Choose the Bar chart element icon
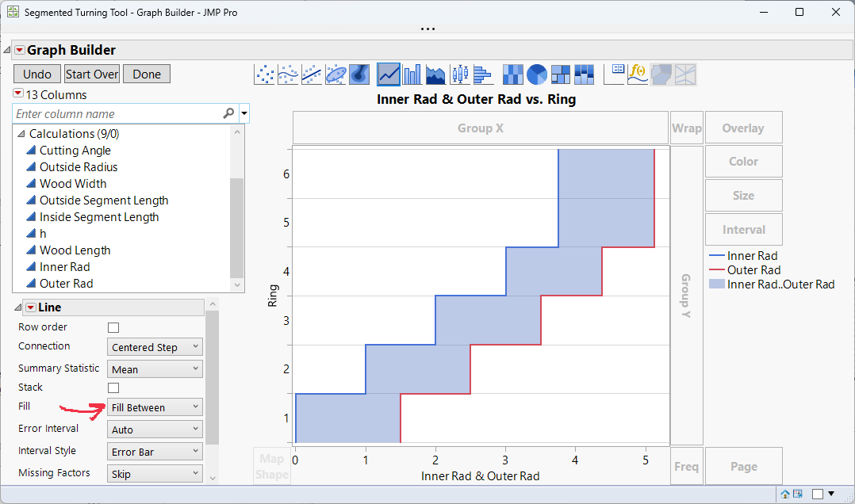 click(411, 74)
